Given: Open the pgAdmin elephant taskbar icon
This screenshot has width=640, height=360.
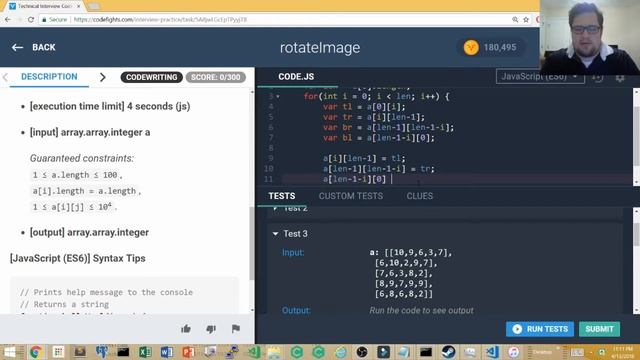Looking at the screenshot, I should pyautogui.click(x=101, y=351).
